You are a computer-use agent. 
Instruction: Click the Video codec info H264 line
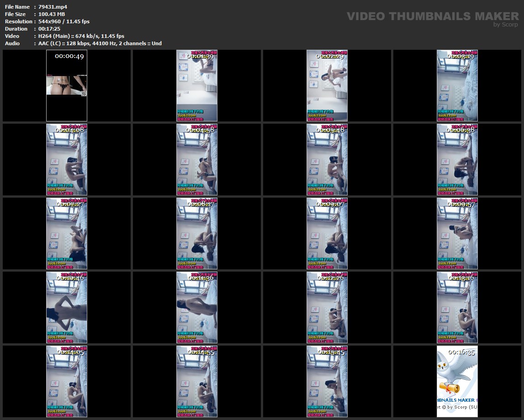coord(81,36)
